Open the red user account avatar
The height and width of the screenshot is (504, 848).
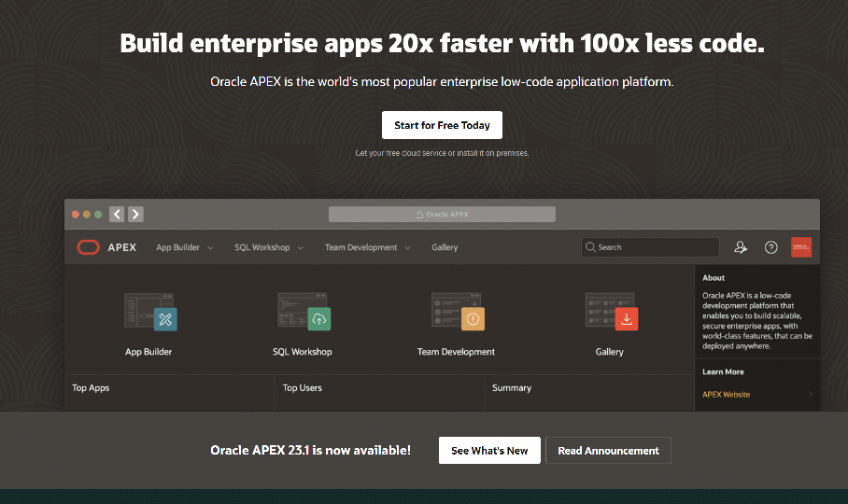(801, 247)
